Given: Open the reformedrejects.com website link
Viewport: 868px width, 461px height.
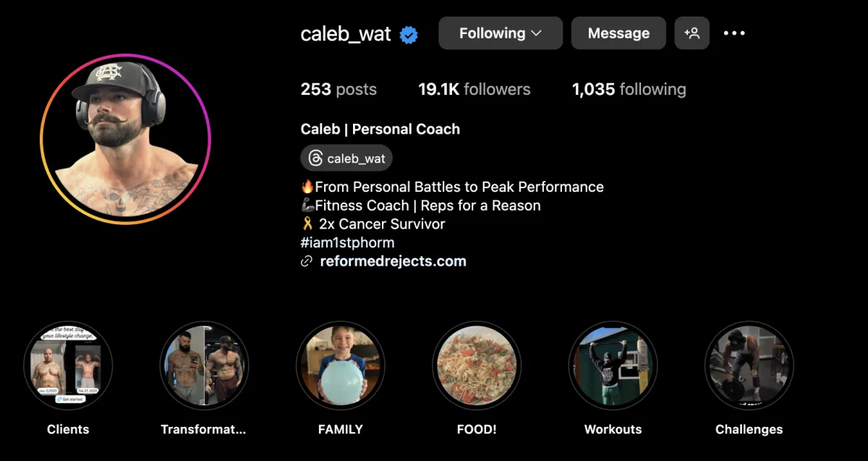Looking at the screenshot, I should [x=393, y=261].
